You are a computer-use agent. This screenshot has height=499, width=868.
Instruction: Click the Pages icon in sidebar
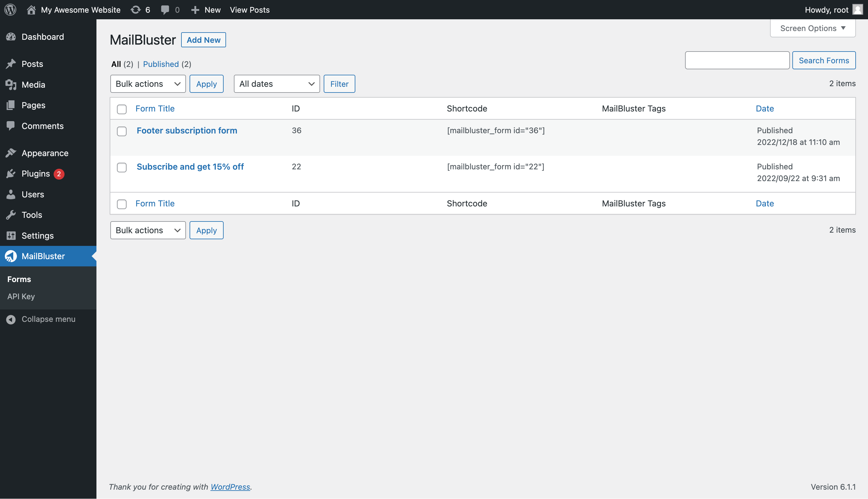[x=11, y=105]
